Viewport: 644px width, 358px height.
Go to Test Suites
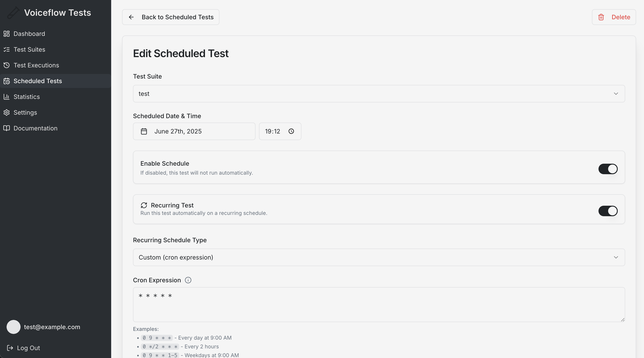tap(56, 49)
